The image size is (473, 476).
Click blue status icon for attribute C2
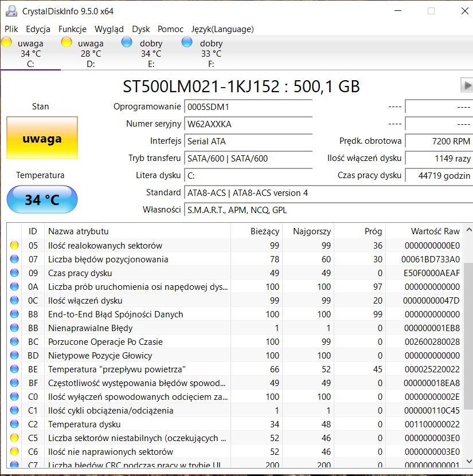(14, 424)
